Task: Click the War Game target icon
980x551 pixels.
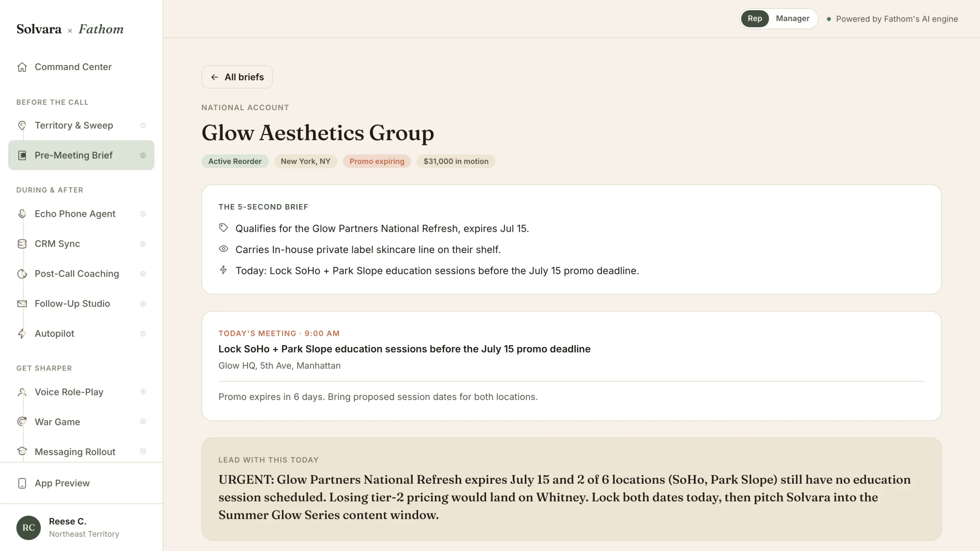Action: pos(22,422)
